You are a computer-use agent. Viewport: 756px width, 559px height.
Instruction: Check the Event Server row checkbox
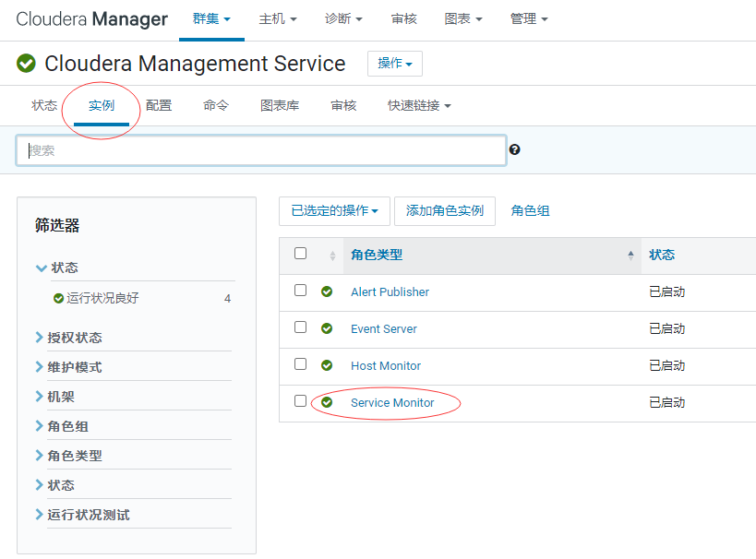[300, 327]
